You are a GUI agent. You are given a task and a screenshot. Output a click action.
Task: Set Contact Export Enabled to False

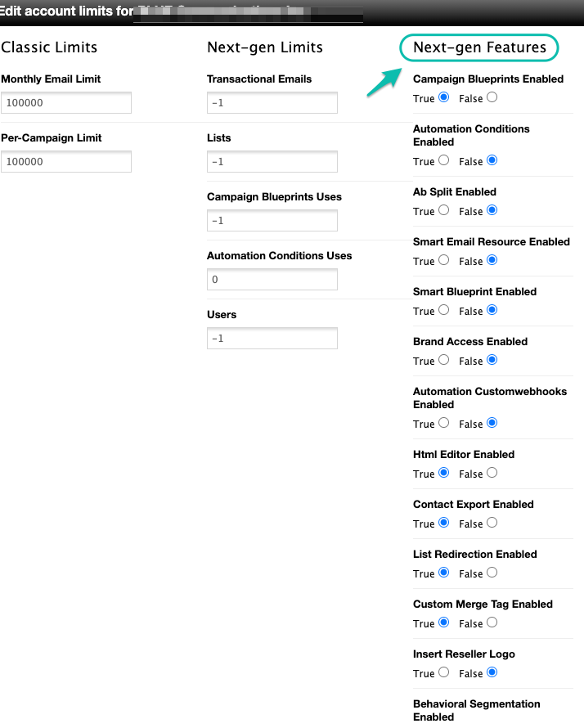(492, 523)
